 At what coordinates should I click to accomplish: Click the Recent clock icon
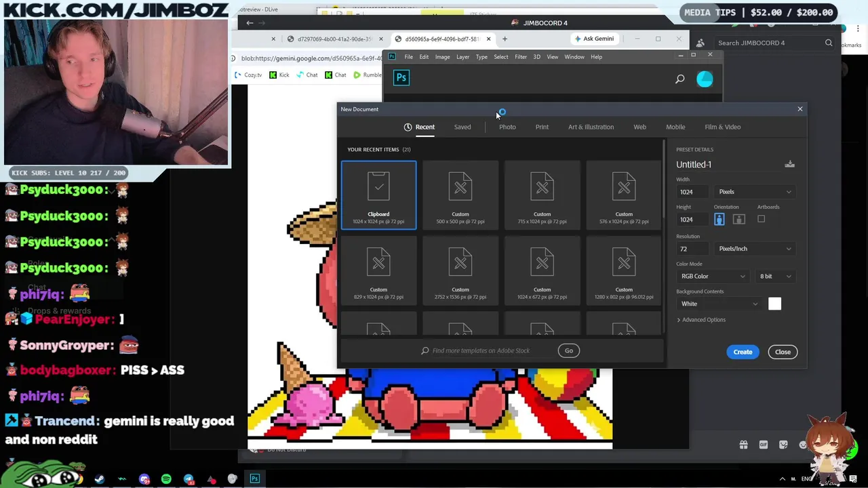pyautogui.click(x=408, y=127)
